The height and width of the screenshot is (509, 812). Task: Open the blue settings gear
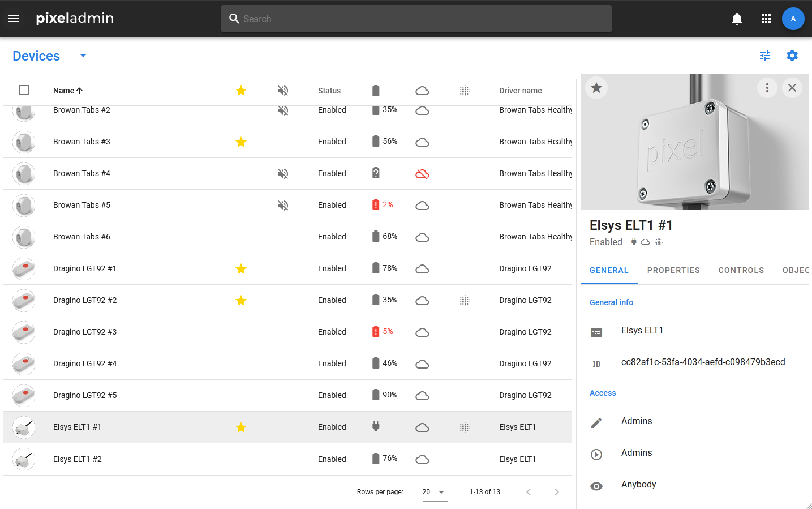click(x=792, y=55)
